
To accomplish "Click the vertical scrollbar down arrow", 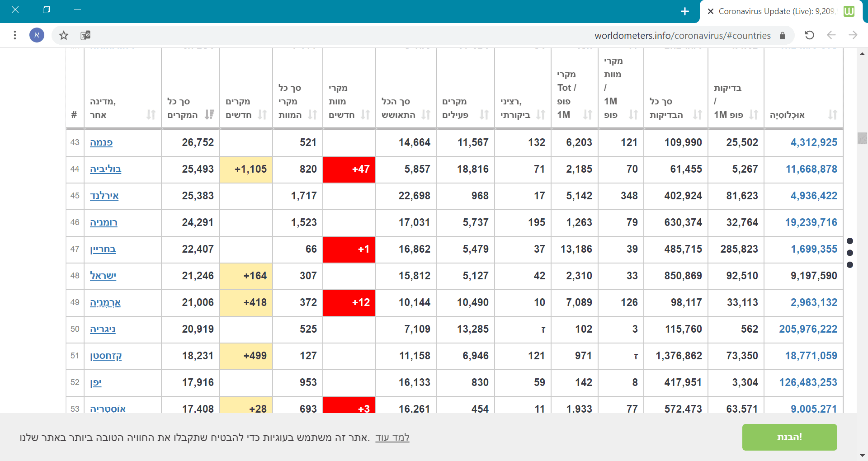I will 862,456.
